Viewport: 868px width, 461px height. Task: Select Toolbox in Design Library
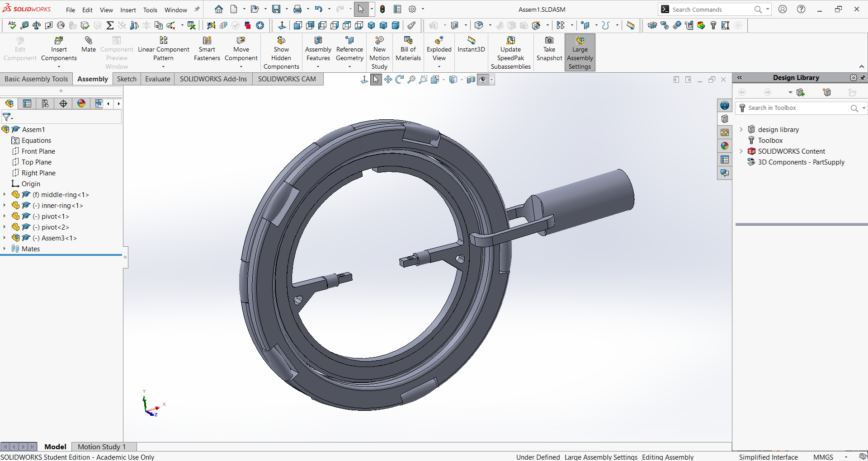(770, 141)
